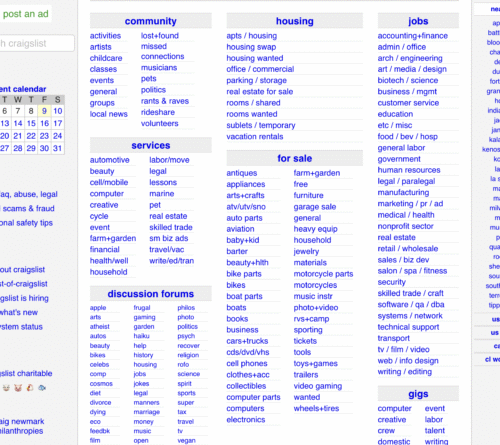Open the discussion forums section header
The width and height of the screenshot is (500, 445).
pos(151,294)
